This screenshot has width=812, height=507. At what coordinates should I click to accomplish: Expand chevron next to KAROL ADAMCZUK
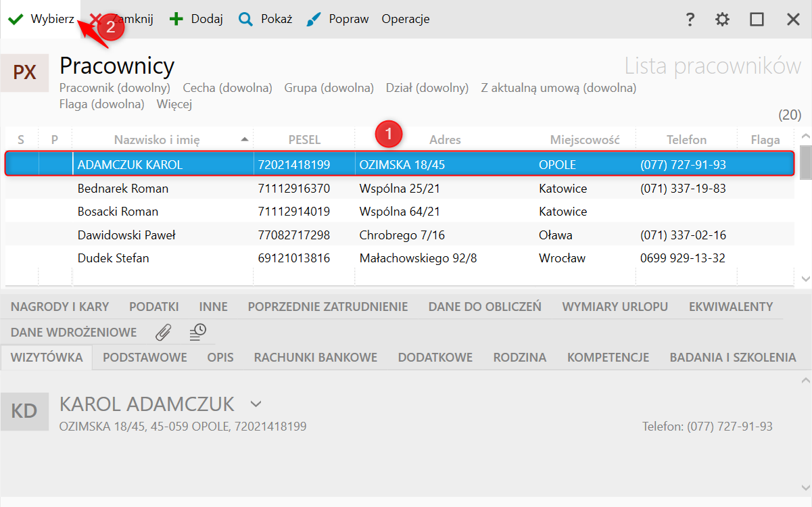[256, 404]
